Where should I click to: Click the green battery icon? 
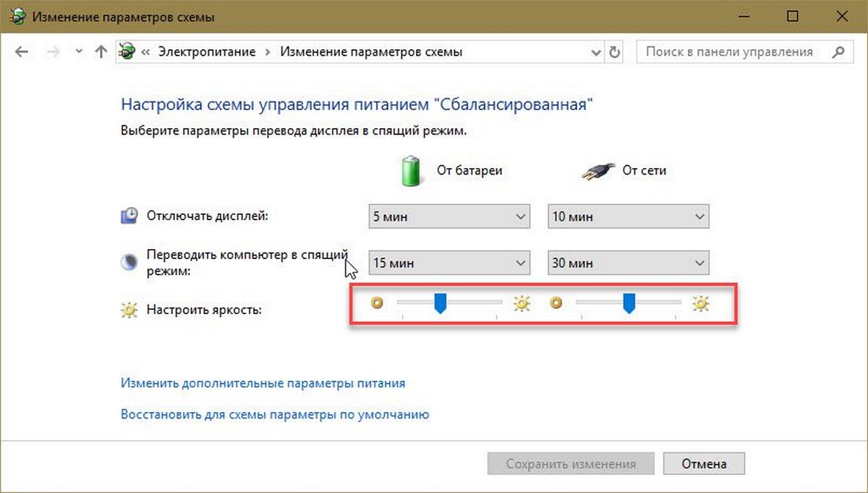click(412, 170)
